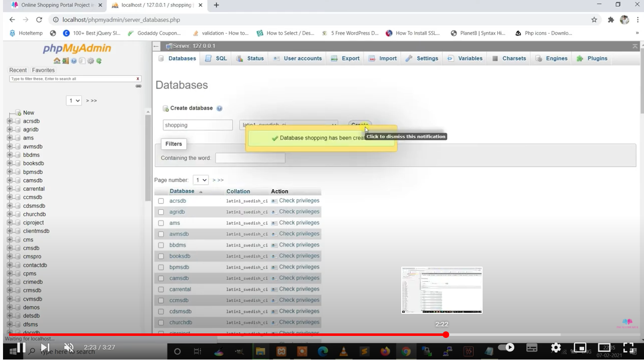Click the Containing the word filter field
The width and height of the screenshot is (644, 360).
[250, 158]
